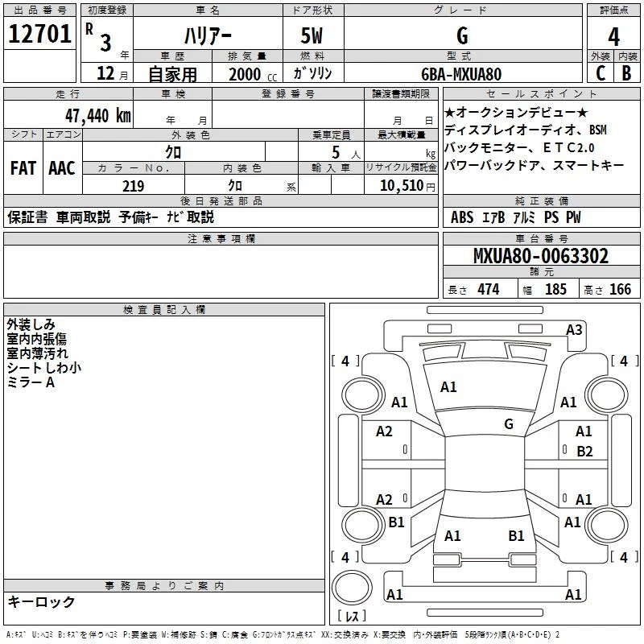Click the air conditioner value AAC
644x644 pixels.
(62, 168)
